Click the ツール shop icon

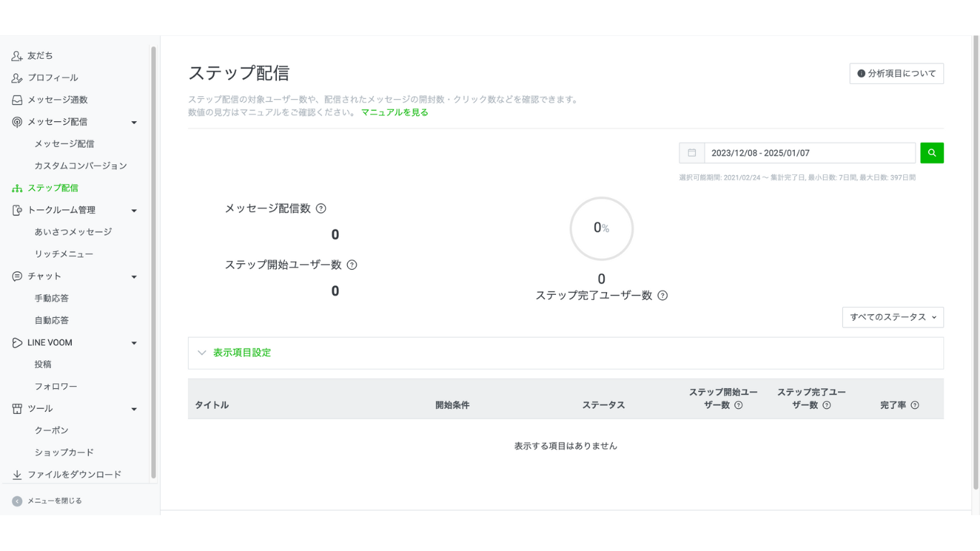[x=17, y=409]
